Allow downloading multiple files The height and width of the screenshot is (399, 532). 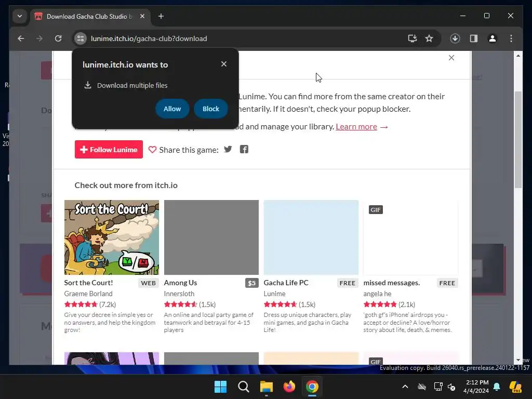pos(172,109)
